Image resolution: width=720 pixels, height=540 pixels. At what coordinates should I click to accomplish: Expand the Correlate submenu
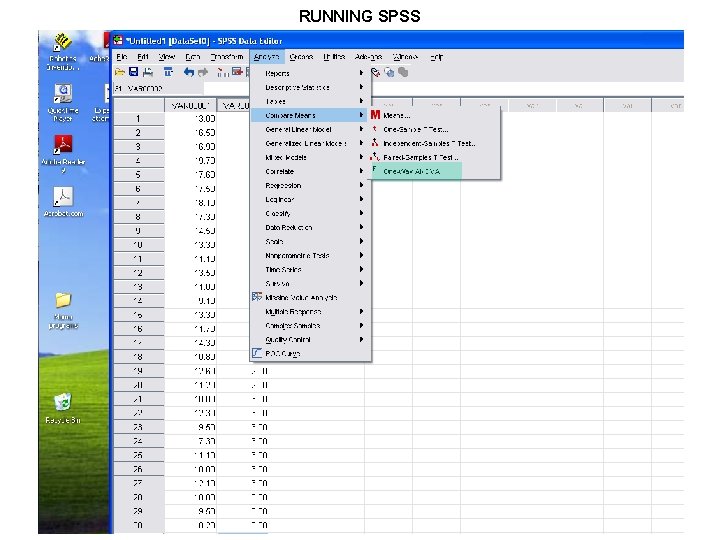coord(310,171)
